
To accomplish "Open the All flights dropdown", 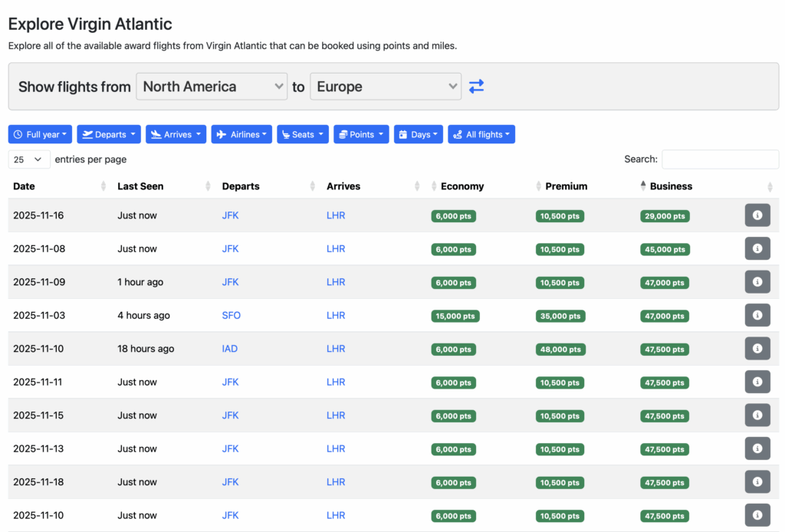I will (481, 134).
